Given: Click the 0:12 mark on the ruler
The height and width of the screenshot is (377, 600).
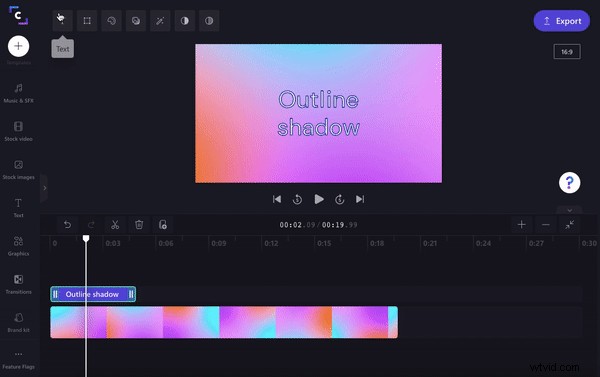Looking at the screenshot, I should [271, 243].
